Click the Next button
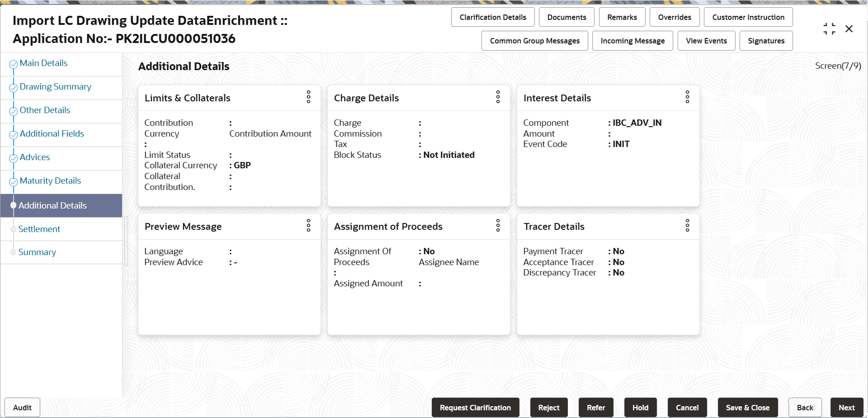 click(x=846, y=408)
